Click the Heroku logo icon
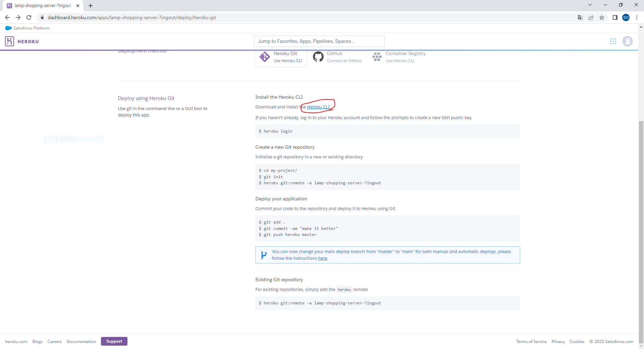This screenshot has height=349, width=644. (x=9, y=41)
